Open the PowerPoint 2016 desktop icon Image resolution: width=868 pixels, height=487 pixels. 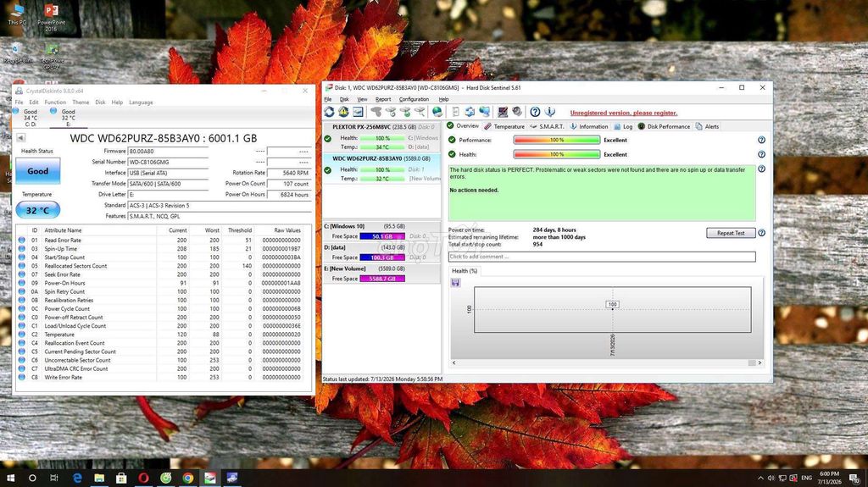click(x=52, y=17)
